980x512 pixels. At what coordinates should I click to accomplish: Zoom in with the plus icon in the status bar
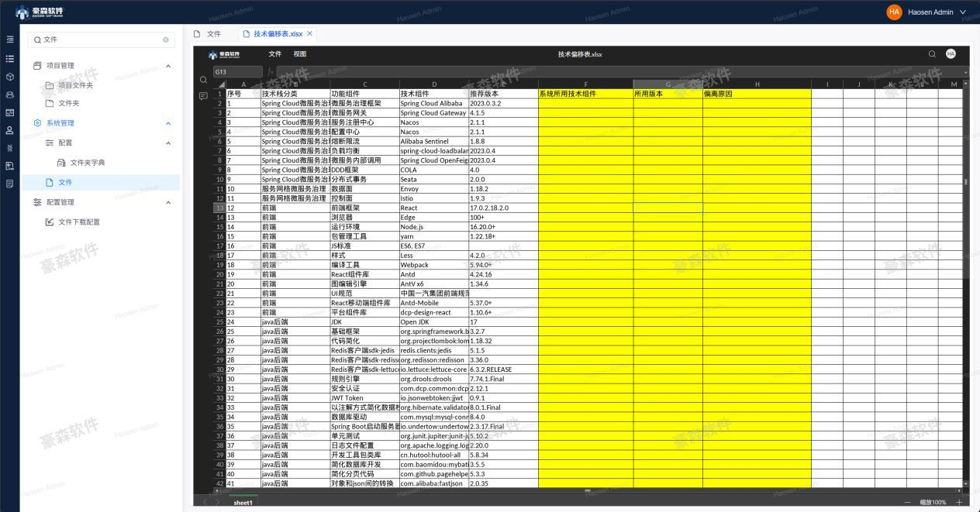[x=958, y=502]
